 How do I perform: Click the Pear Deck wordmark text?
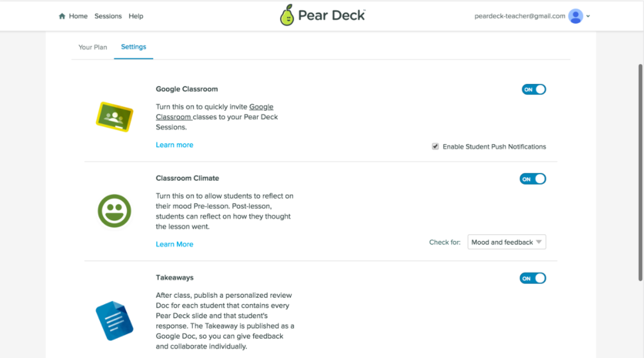(x=331, y=15)
